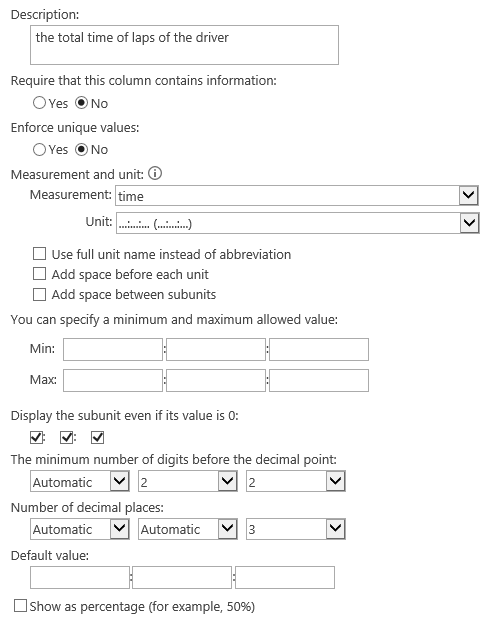Viewport: 485px width, 622px height.
Task: Open third decimal places dropdown showing 3
Action: 295,529
